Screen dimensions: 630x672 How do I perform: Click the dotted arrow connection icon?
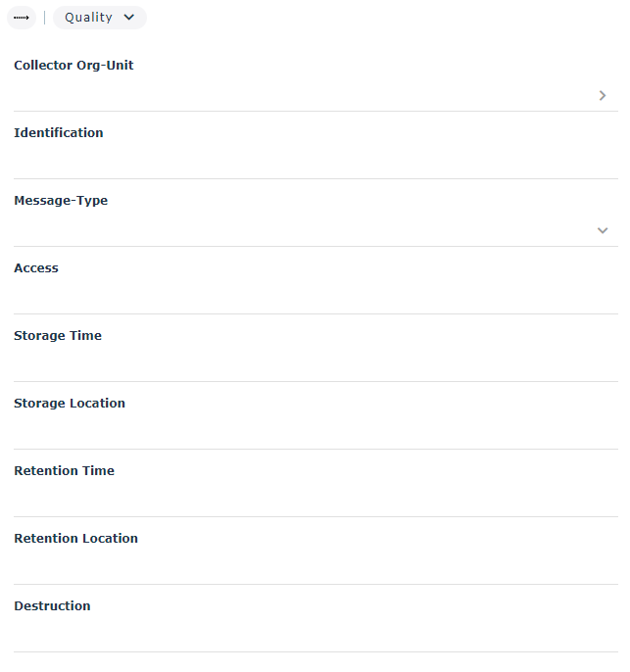tap(21, 18)
